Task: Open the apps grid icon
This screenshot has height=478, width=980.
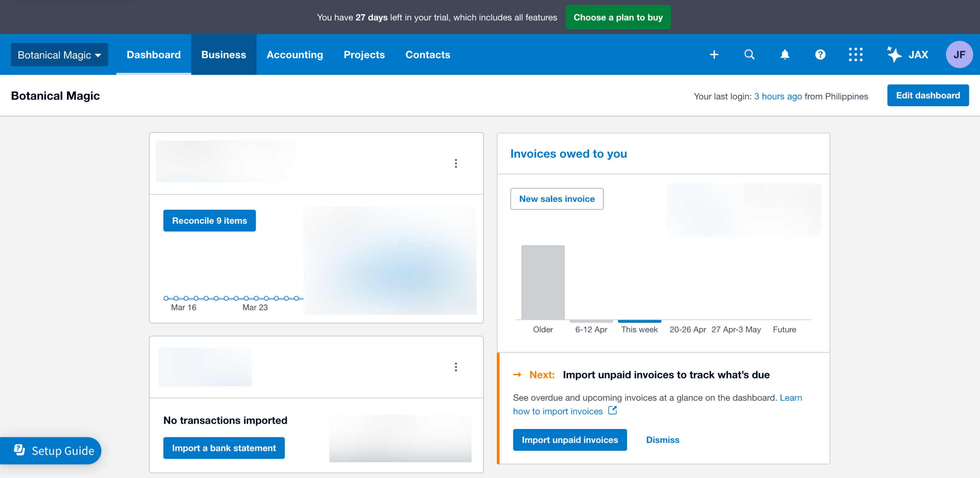Action: pos(856,55)
